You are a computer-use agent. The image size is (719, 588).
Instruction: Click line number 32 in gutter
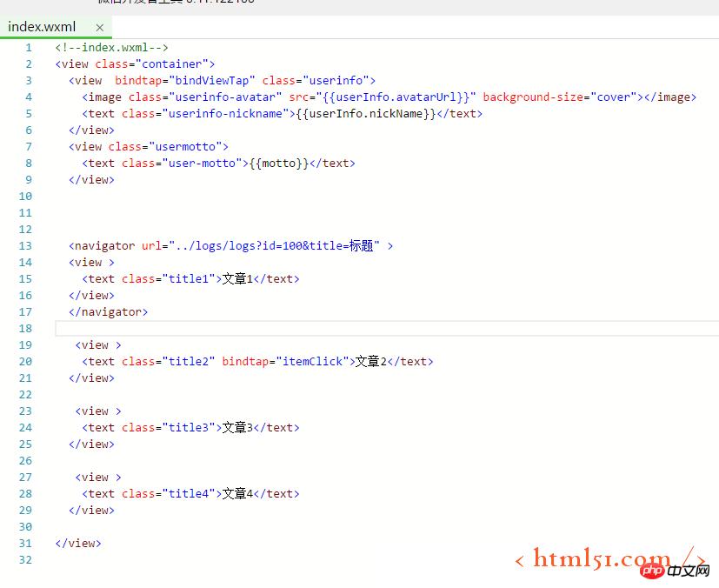click(x=25, y=560)
